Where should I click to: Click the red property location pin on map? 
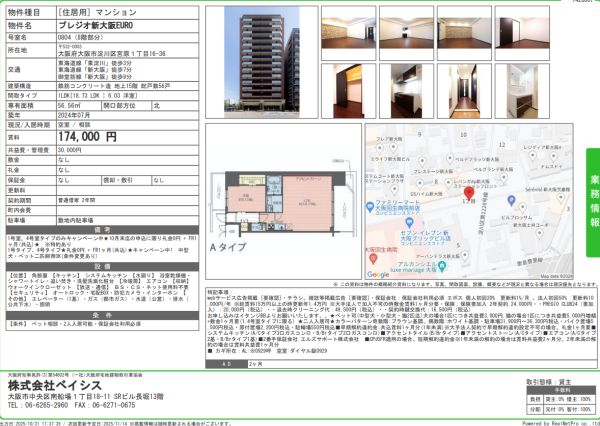tap(469, 193)
